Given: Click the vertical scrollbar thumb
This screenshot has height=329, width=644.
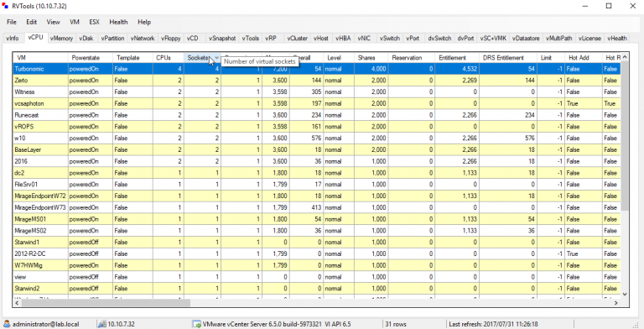Looking at the screenshot, I should pos(625,135).
